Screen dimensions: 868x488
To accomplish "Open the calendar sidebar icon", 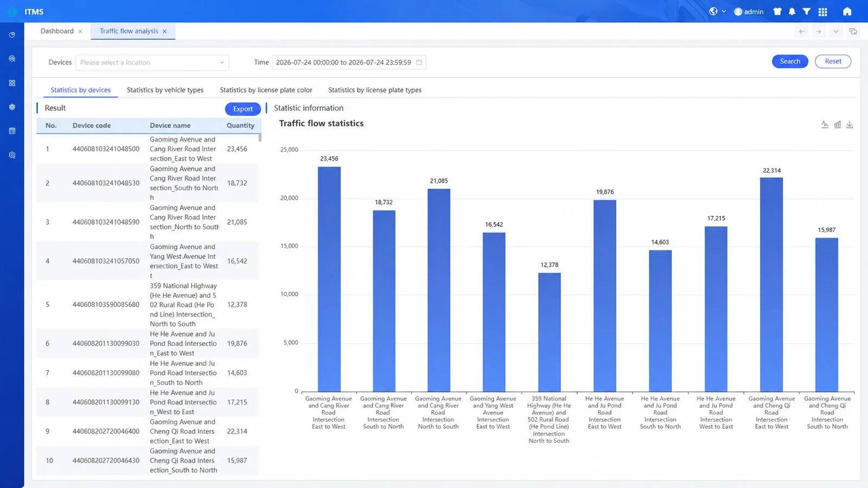I will click(12, 131).
